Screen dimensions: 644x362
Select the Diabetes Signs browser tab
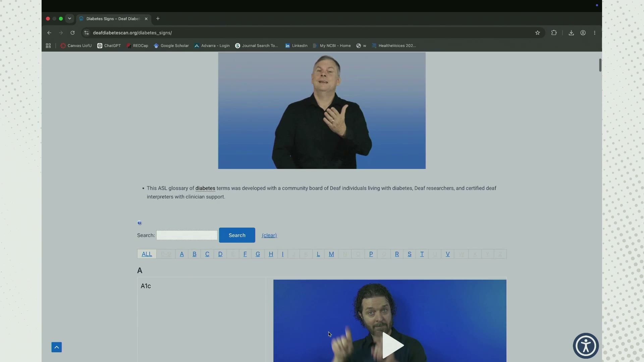tap(113, 19)
